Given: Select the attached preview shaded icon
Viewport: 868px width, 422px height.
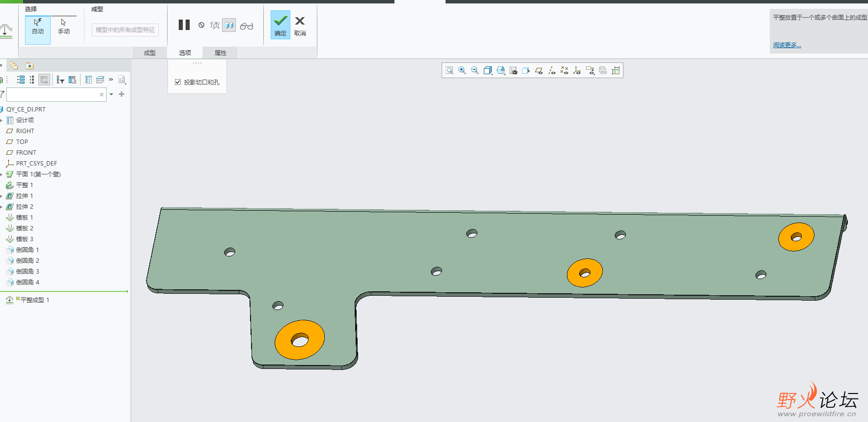Looking at the screenshot, I should 229,25.
